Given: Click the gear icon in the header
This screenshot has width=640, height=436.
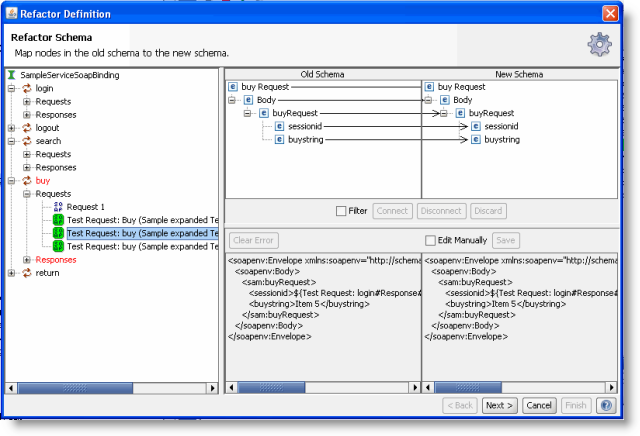Looking at the screenshot, I should click(x=599, y=44).
